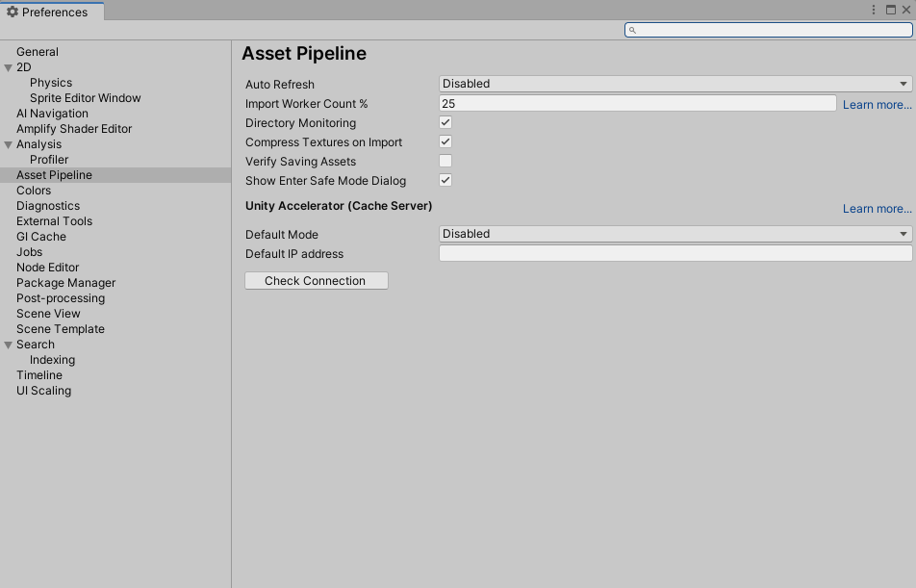Screen dimensions: 916x588
Task: Go to Package Manager preferences
Action: click(x=65, y=283)
